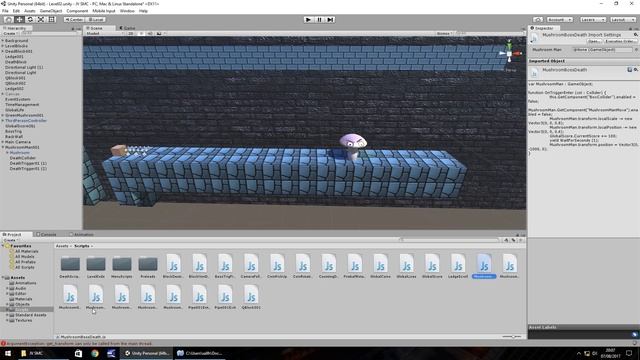This screenshot has height=360, width=640.
Task: Start Play mode
Action: click(309, 20)
